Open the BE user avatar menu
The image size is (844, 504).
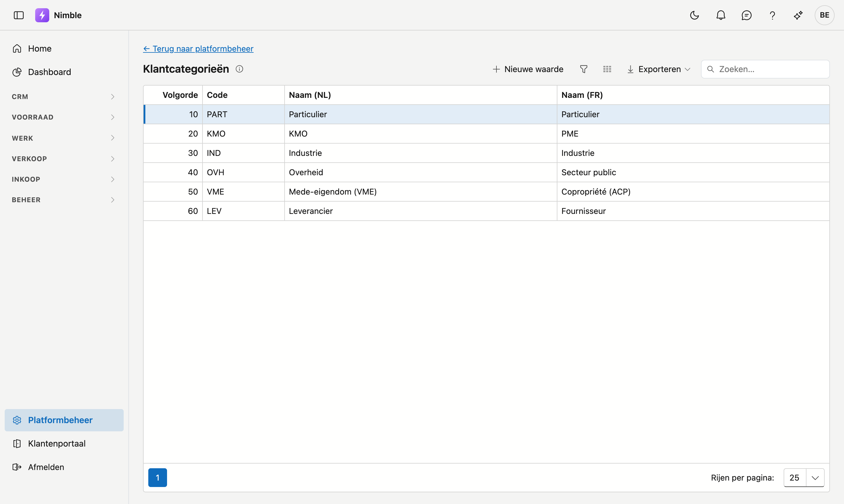tap(824, 15)
